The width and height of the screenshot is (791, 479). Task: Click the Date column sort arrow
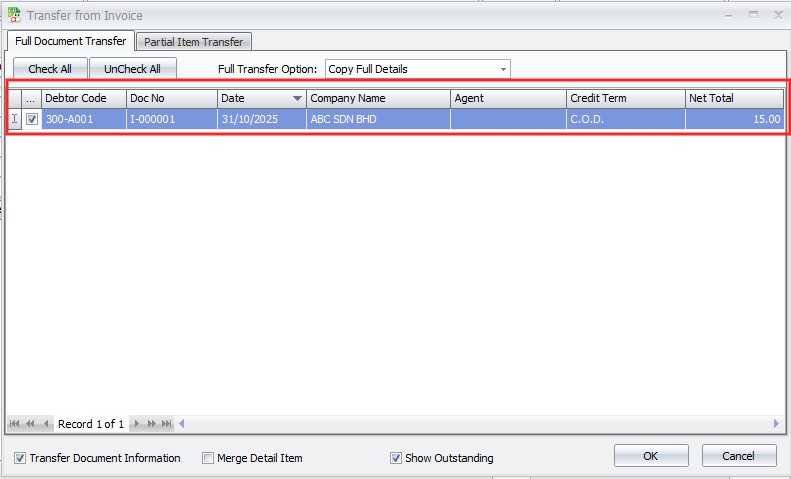click(297, 99)
